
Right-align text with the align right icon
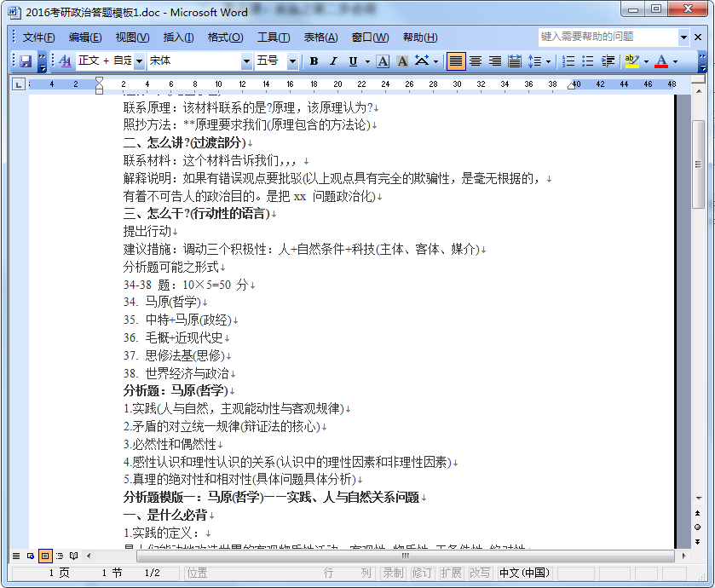pos(495,61)
